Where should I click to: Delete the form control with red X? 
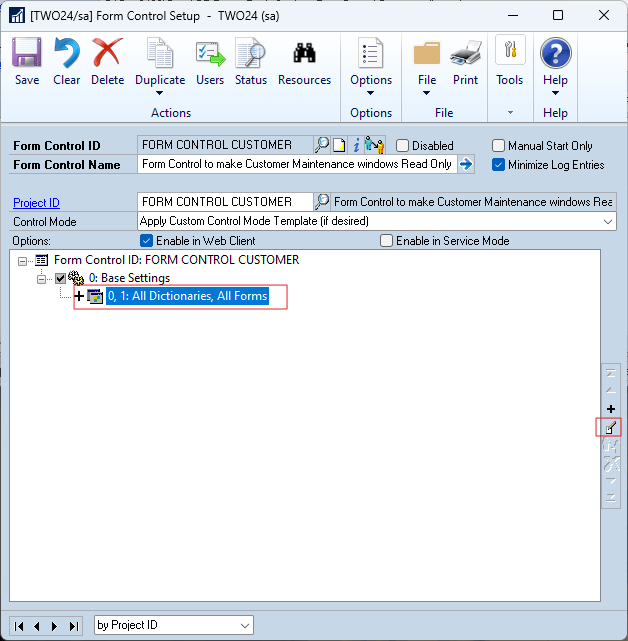click(107, 52)
